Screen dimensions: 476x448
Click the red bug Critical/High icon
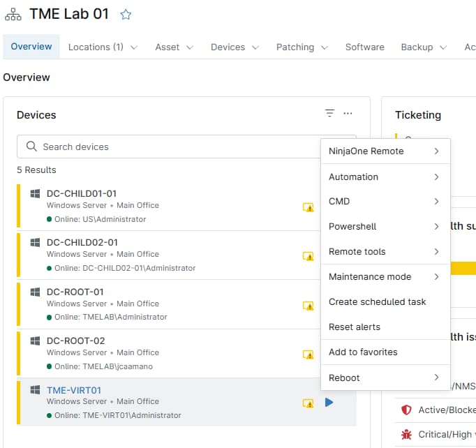click(406, 434)
